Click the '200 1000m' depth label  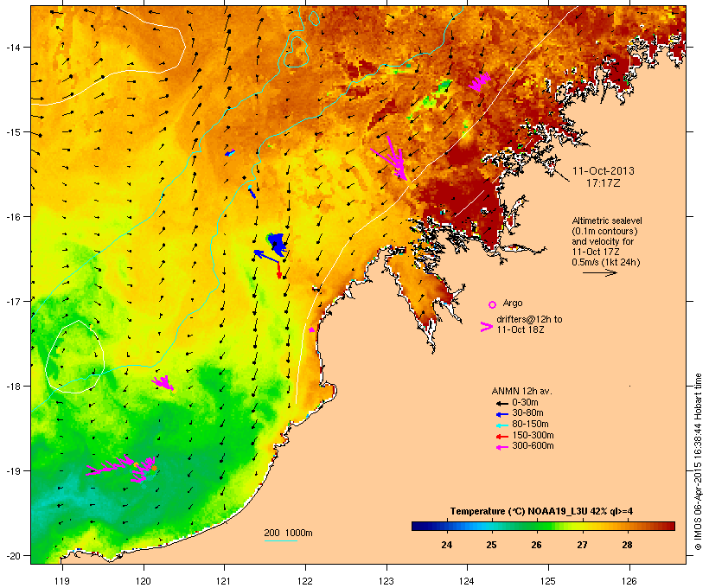pos(288,533)
